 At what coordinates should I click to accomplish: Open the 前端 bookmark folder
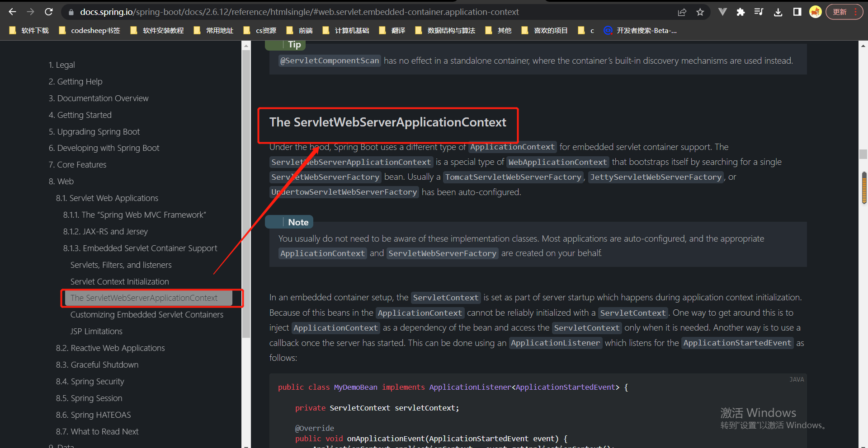(x=299, y=30)
